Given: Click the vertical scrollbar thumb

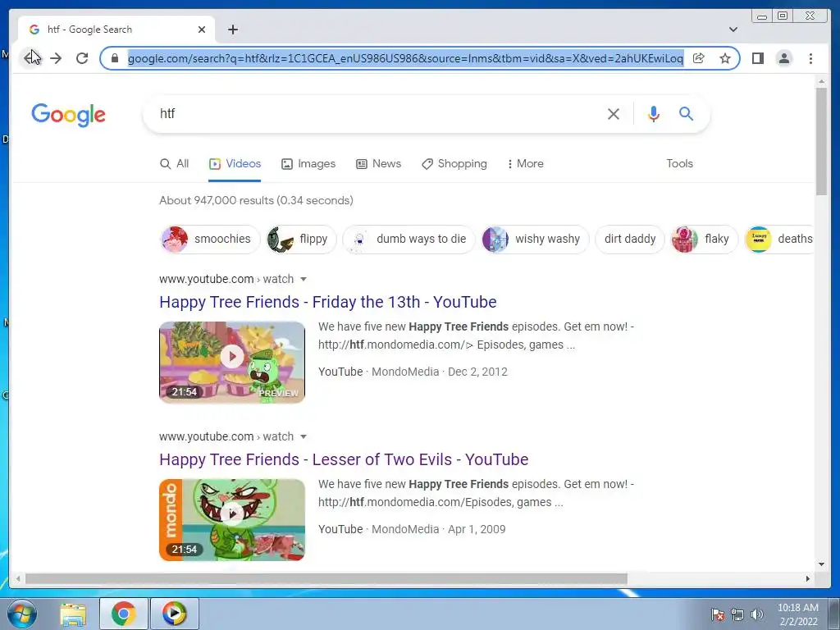Looking at the screenshot, I should 821,141.
